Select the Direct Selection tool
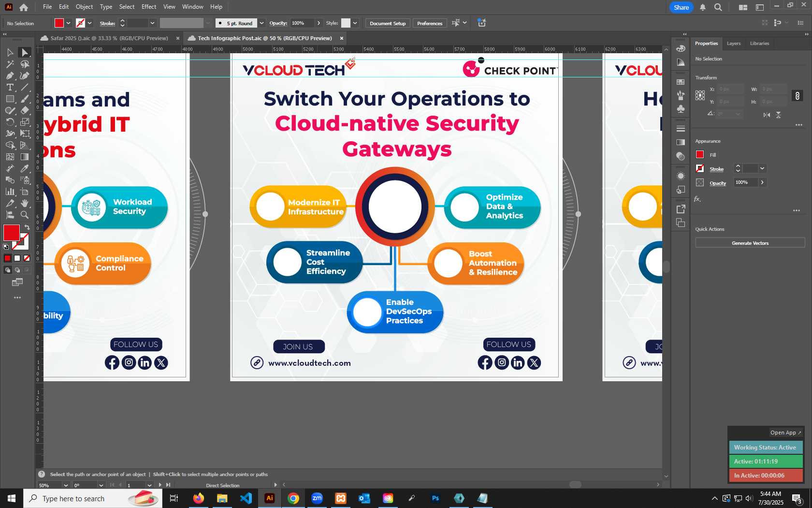 pos(25,52)
